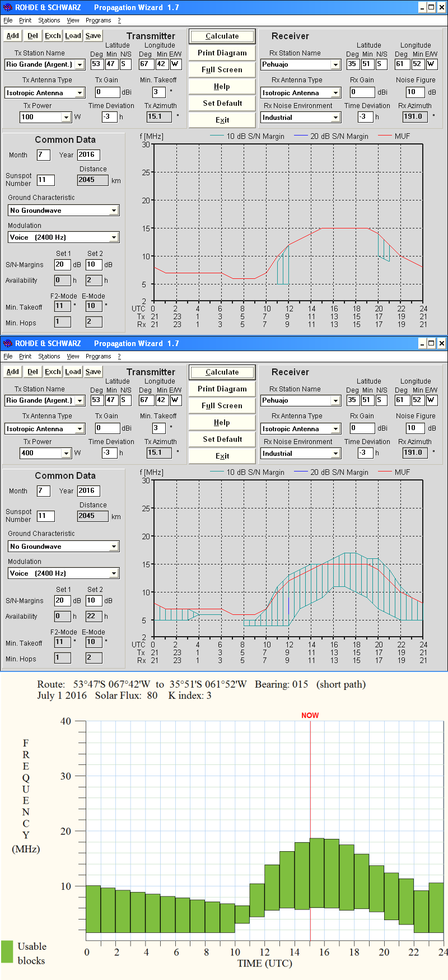The image size is (448, 980).
Task: Click Month field in upper window
Action: [x=44, y=155]
